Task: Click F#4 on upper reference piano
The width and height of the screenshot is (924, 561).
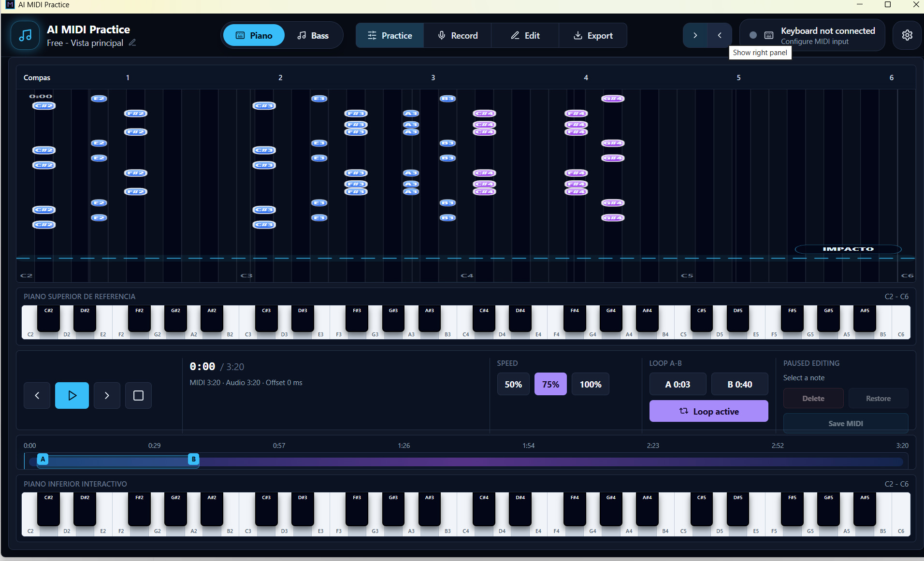Action: point(575,318)
